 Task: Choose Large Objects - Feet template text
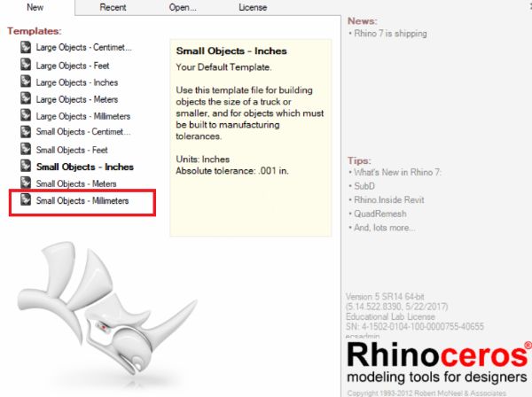(x=73, y=66)
